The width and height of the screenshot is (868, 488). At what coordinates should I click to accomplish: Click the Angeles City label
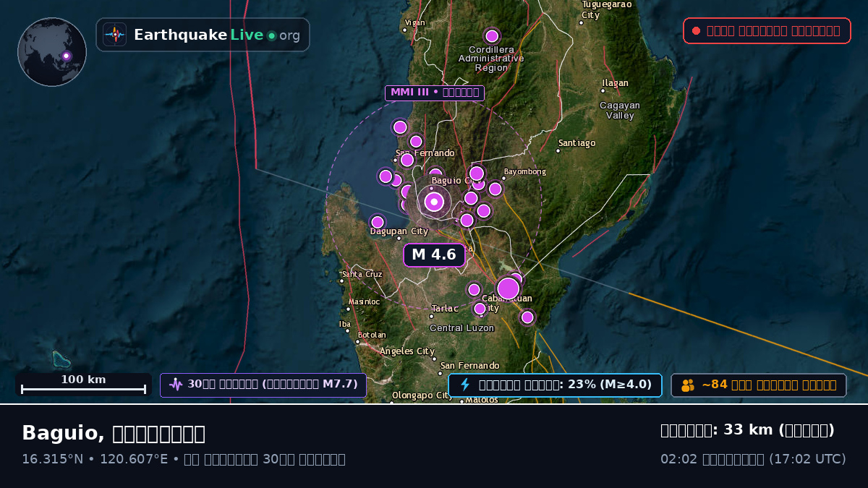tap(407, 351)
